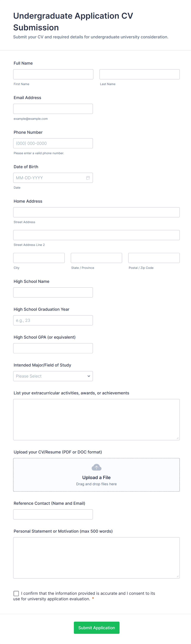Focus the High School Name field

[x=53, y=292]
